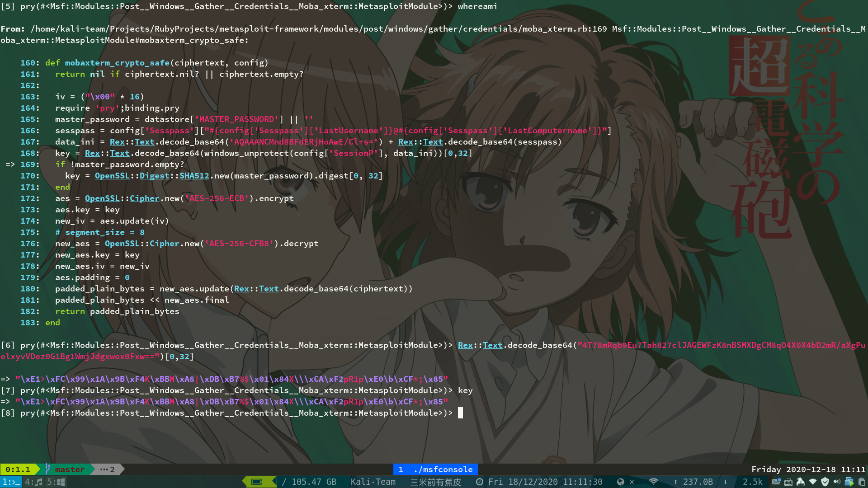Click the globe network status icon
The image size is (868, 488).
pyautogui.click(x=620, y=482)
